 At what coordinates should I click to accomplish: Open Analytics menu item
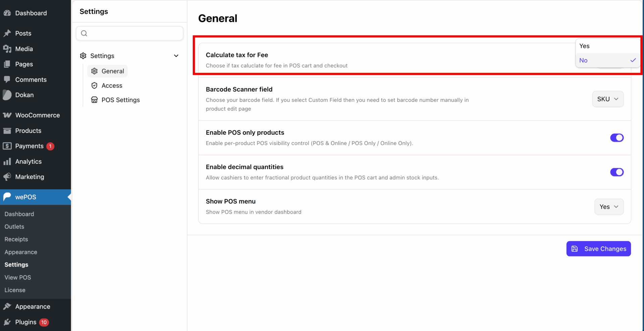36,161
